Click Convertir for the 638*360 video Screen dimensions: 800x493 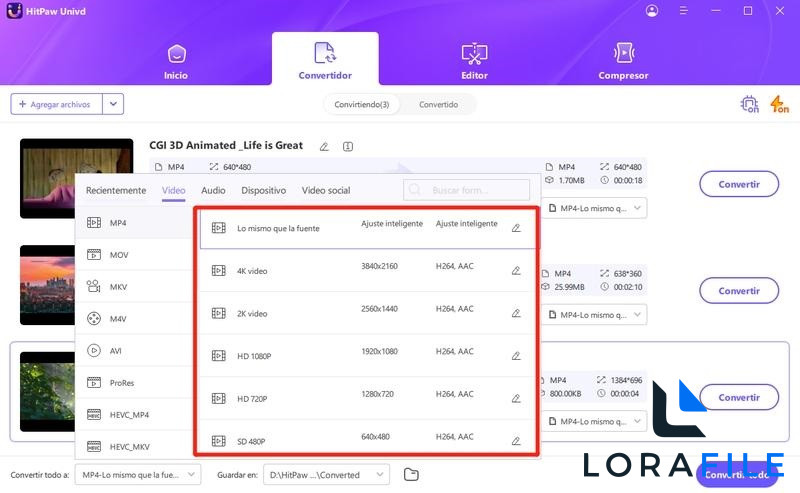click(x=739, y=291)
